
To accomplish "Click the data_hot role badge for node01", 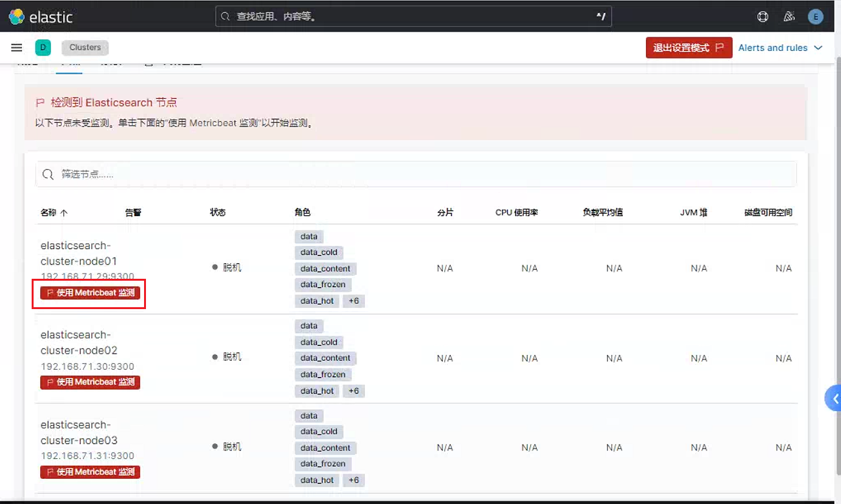I will click(317, 301).
